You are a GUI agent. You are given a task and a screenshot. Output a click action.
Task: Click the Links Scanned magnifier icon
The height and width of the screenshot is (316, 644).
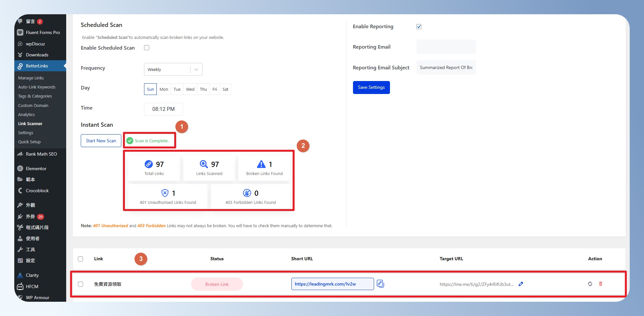(204, 164)
